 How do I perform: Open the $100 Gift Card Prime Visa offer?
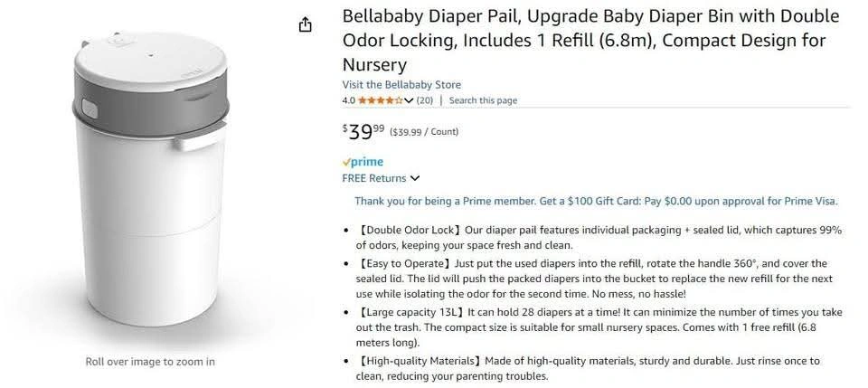596,201
